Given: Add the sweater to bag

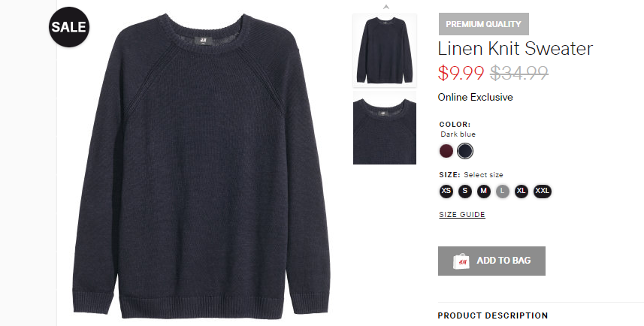Looking at the screenshot, I should 491,261.
